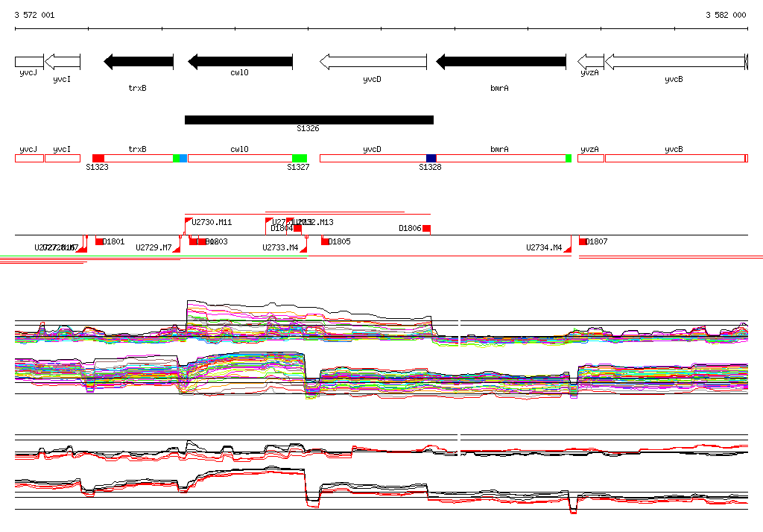Select the red-outlined yvcJ box
Screen dimensions: 763x532
(x=29, y=158)
